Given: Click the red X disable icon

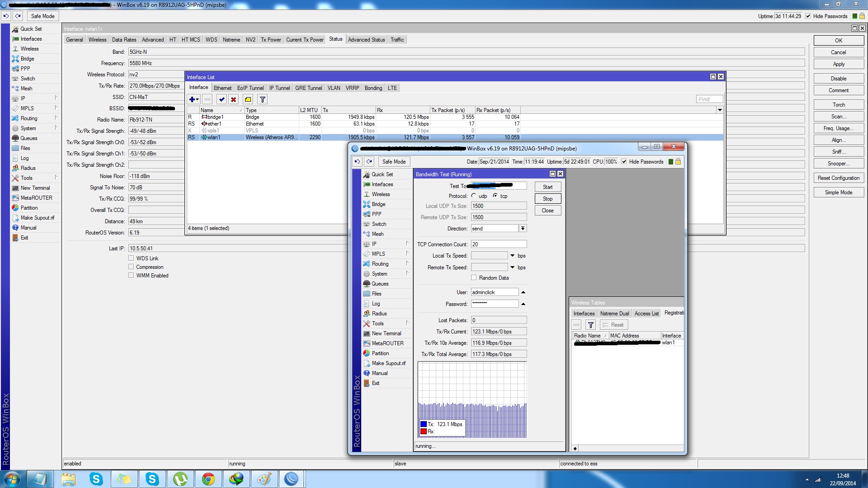Looking at the screenshot, I should [x=233, y=99].
